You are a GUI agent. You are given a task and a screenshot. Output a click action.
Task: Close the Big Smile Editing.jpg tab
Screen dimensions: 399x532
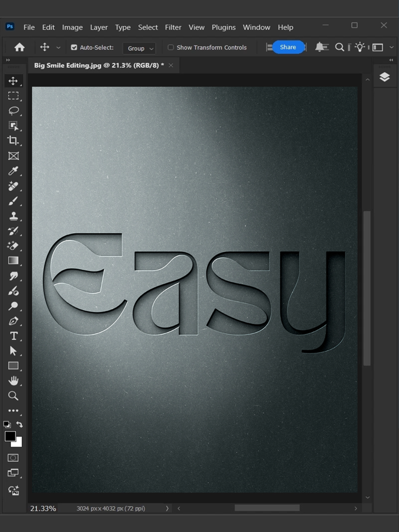click(x=171, y=65)
